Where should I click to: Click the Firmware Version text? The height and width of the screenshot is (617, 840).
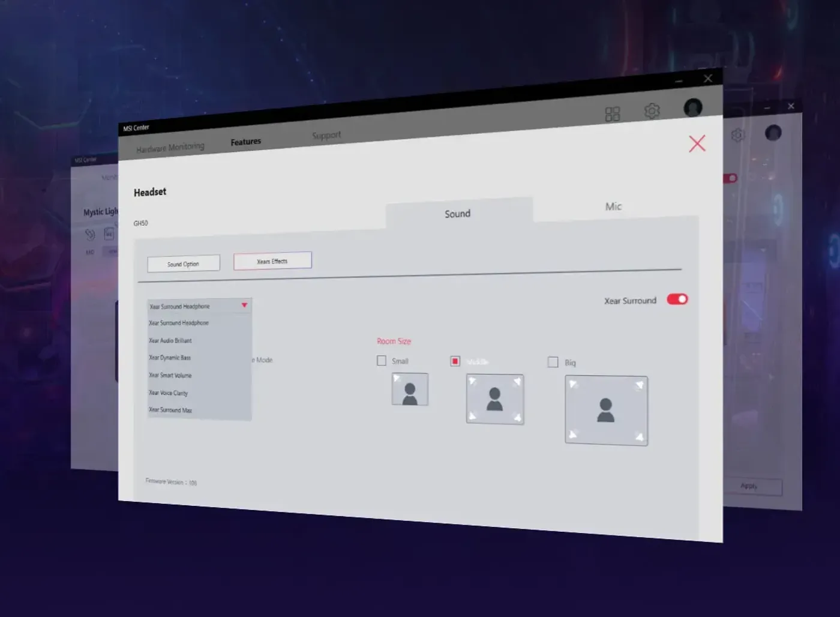pyautogui.click(x=171, y=482)
